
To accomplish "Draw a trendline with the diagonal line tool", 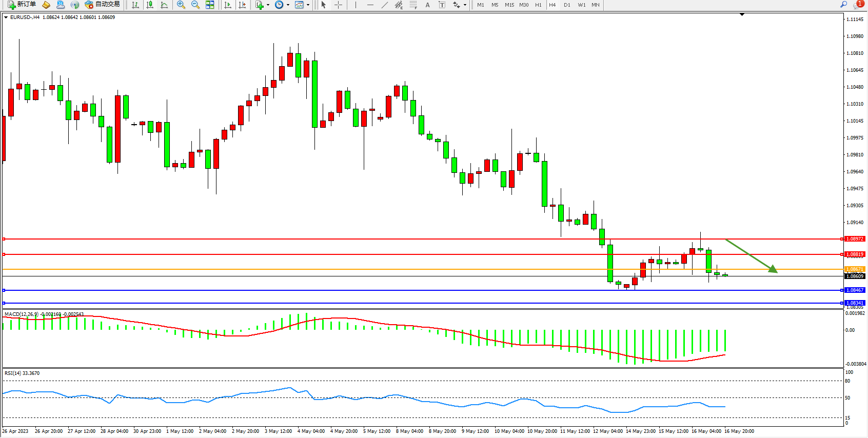I will (x=384, y=5).
